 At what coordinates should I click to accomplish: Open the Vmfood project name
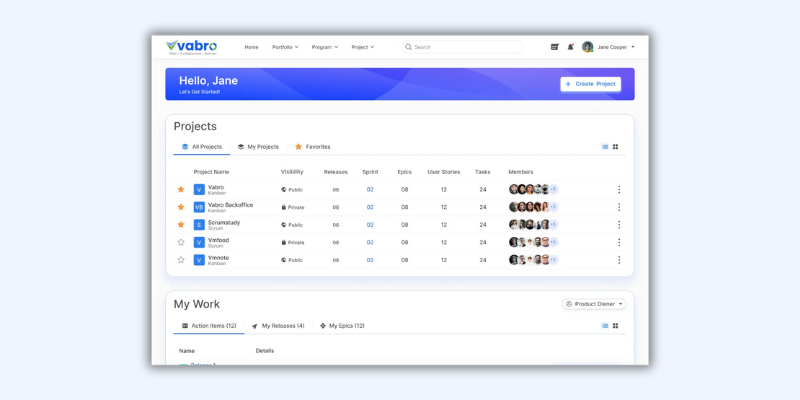pyautogui.click(x=218, y=240)
